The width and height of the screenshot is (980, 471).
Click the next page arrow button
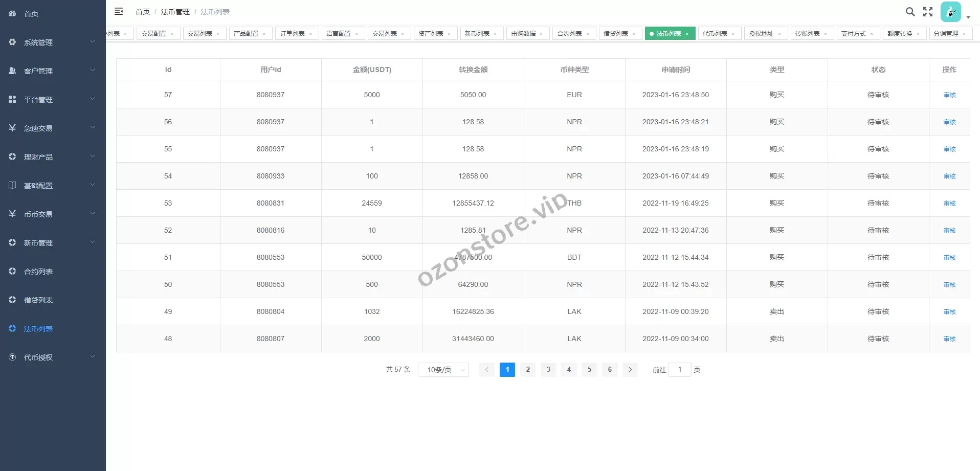click(630, 370)
